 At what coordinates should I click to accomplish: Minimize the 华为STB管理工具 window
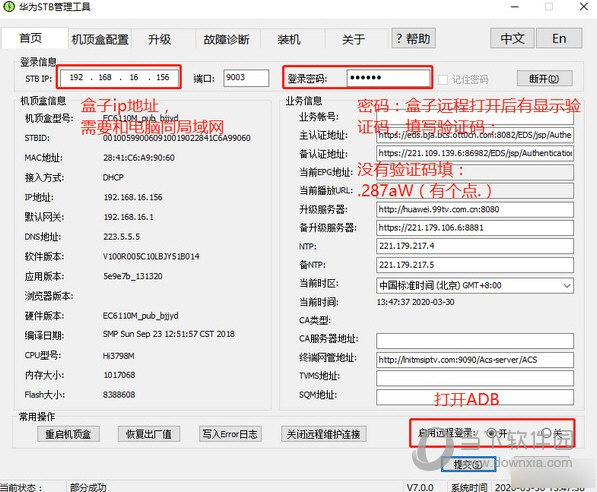click(x=515, y=7)
